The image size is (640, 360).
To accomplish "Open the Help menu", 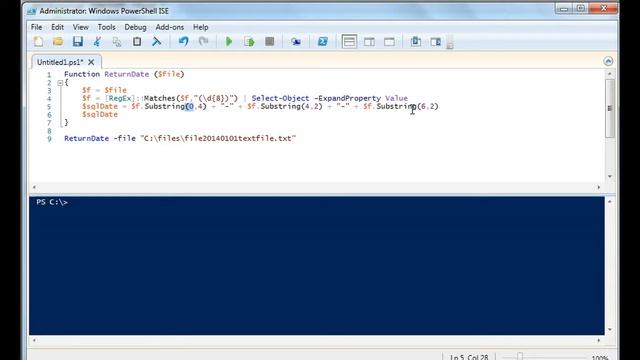I will (200, 27).
